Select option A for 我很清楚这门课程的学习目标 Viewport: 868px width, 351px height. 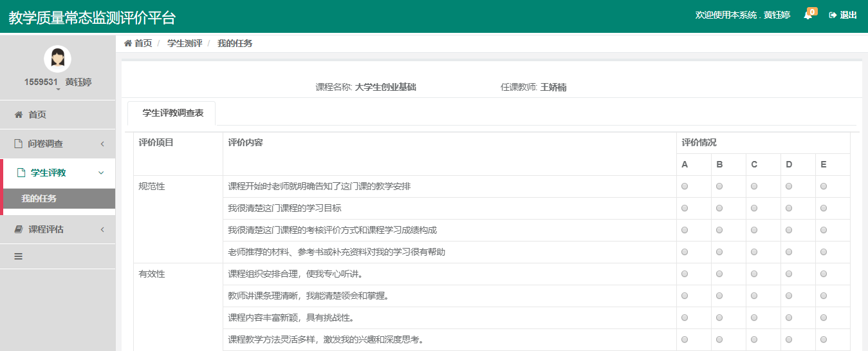(x=685, y=208)
